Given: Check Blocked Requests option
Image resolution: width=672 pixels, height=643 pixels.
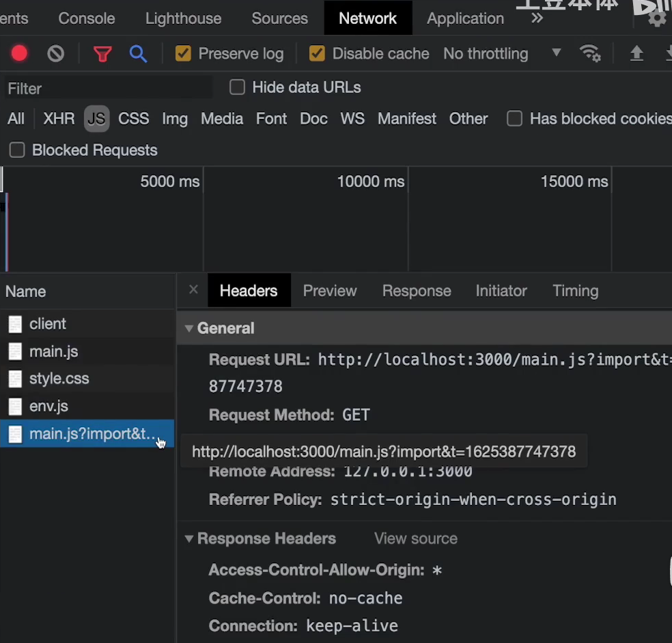Looking at the screenshot, I should (x=17, y=150).
